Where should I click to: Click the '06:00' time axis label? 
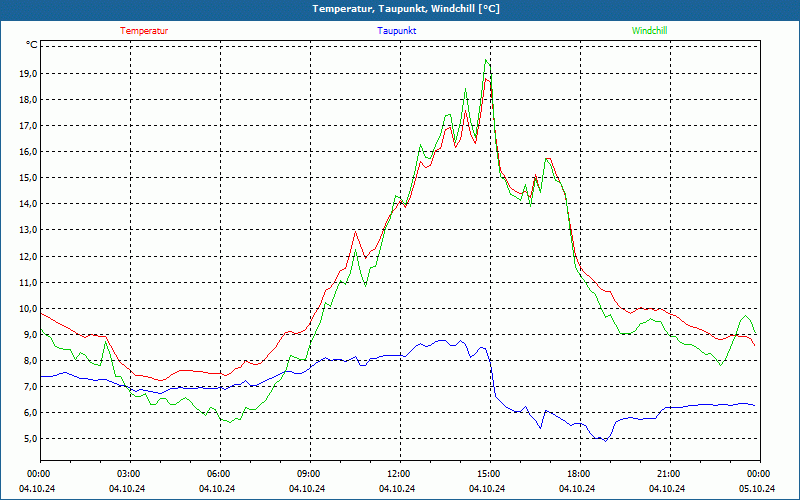tap(217, 474)
